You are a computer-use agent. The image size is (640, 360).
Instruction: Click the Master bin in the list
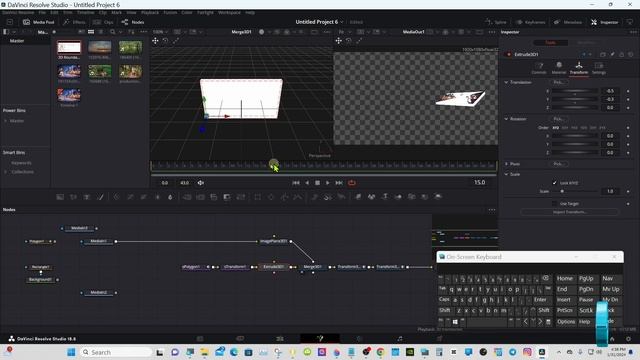17,41
